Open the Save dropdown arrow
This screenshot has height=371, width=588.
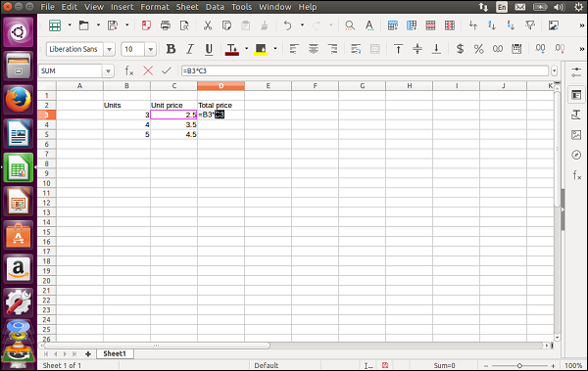point(127,25)
